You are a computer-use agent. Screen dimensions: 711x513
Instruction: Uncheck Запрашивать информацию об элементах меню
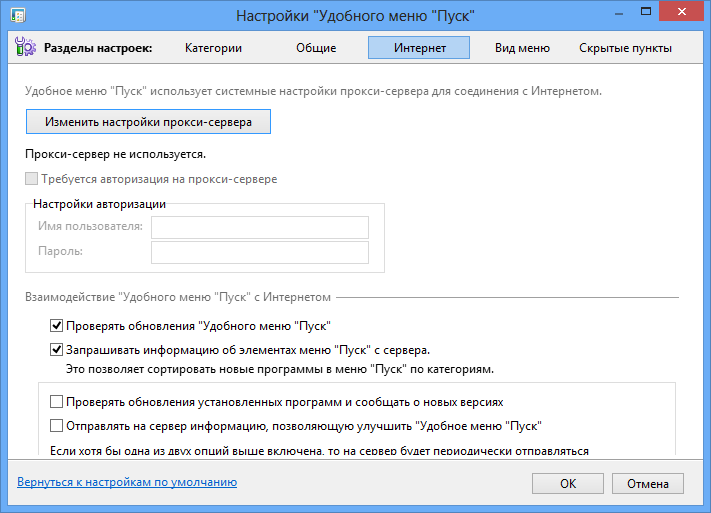pyautogui.click(x=56, y=350)
